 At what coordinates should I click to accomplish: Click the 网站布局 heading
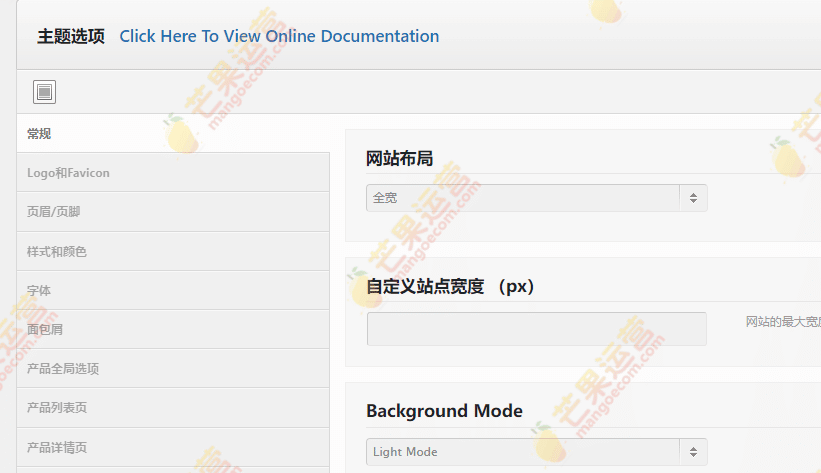[400, 158]
